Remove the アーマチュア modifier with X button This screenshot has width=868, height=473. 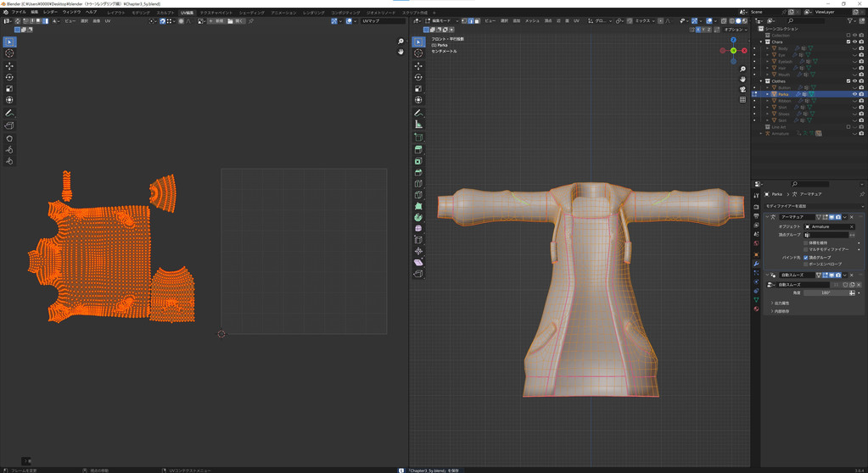[x=852, y=217]
